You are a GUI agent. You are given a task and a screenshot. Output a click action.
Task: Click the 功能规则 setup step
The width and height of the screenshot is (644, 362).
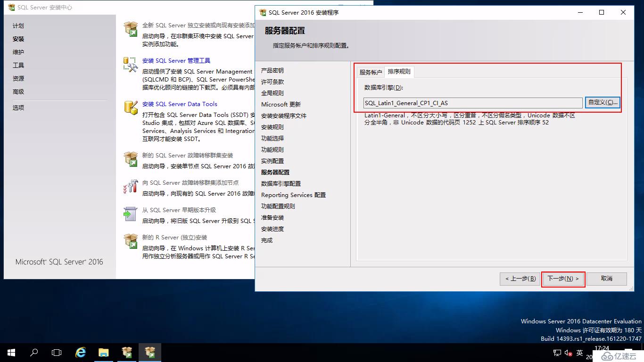click(272, 150)
